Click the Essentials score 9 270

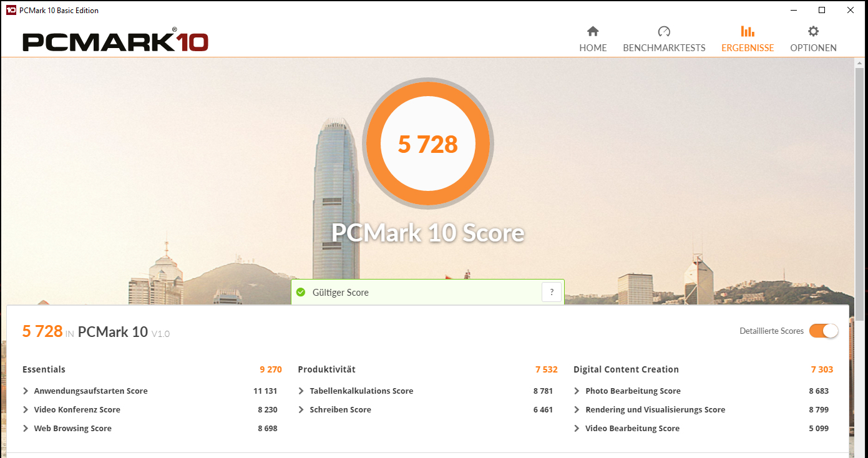(x=271, y=369)
